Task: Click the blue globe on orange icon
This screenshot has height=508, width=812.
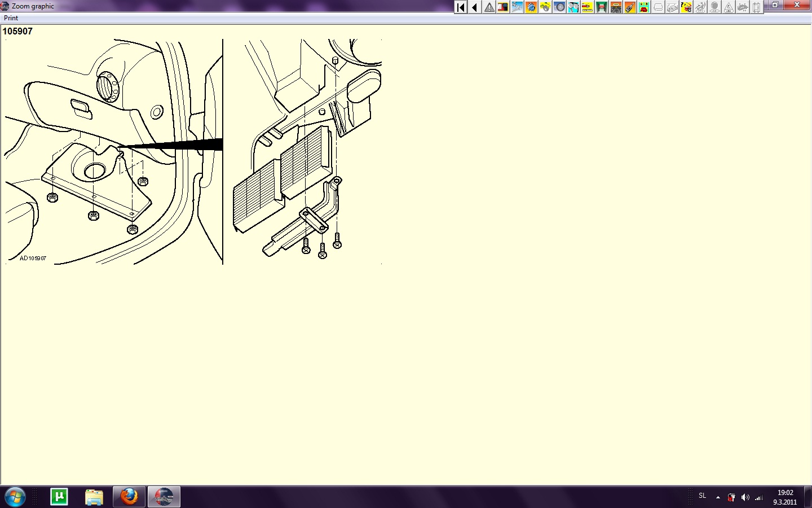Action: coord(531,7)
